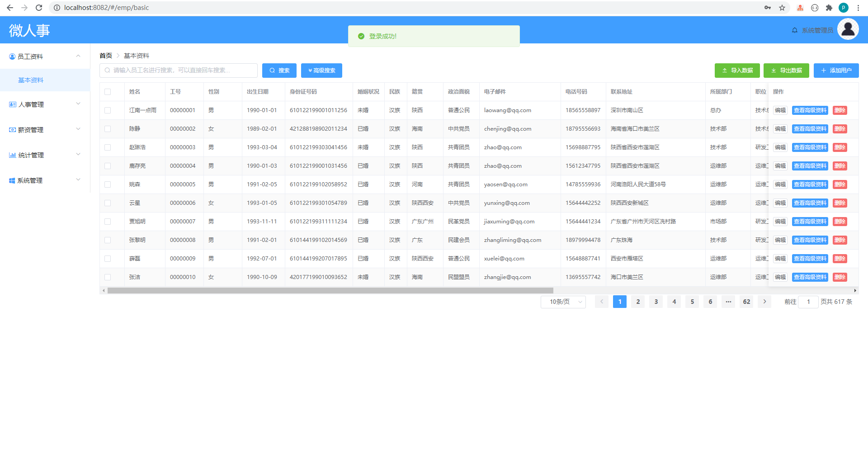Click the 前往 page number input field
868x454 pixels.
pyautogui.click(x=808, y=302)
